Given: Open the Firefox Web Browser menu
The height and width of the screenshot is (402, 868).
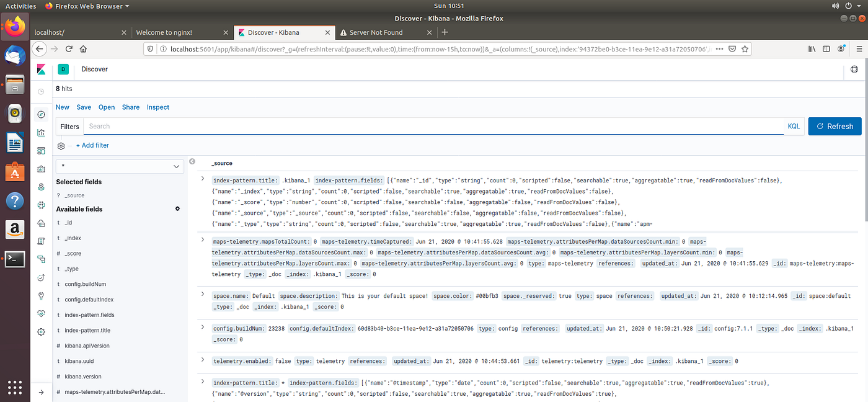Looking at the screenshot, I should (x=86, y=6).
